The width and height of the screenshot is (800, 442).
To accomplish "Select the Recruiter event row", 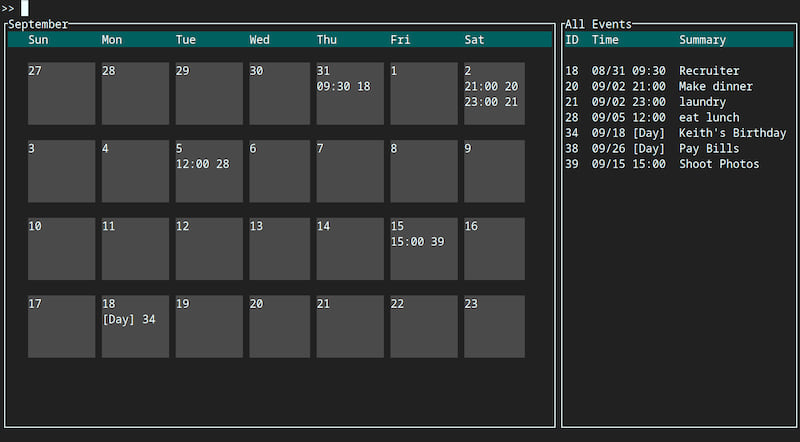I will pyautogui.click(x=679, y=71).
